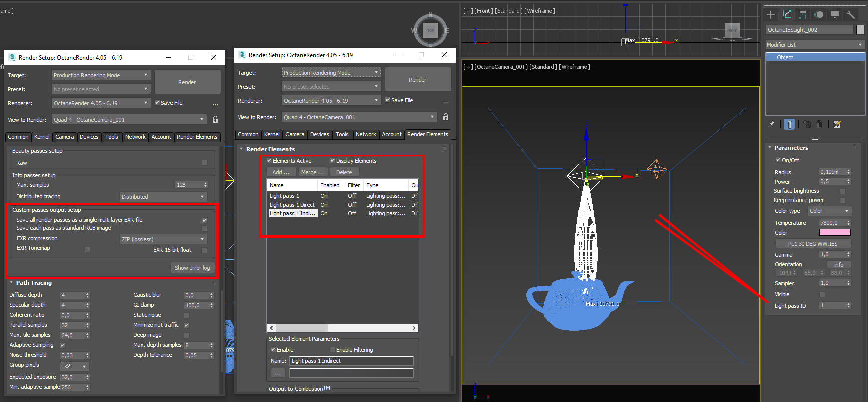Click the Merge … button
This screenshot has height=402, width=868.
313,172
